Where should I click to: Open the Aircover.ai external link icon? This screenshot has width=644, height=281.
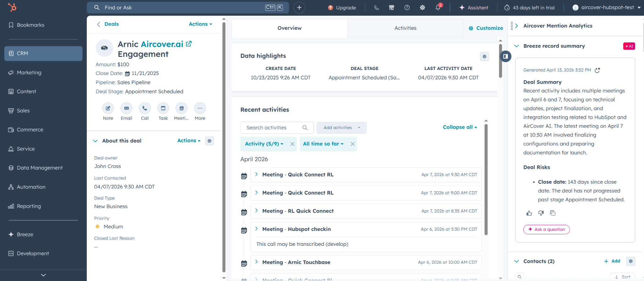(189, 44)
